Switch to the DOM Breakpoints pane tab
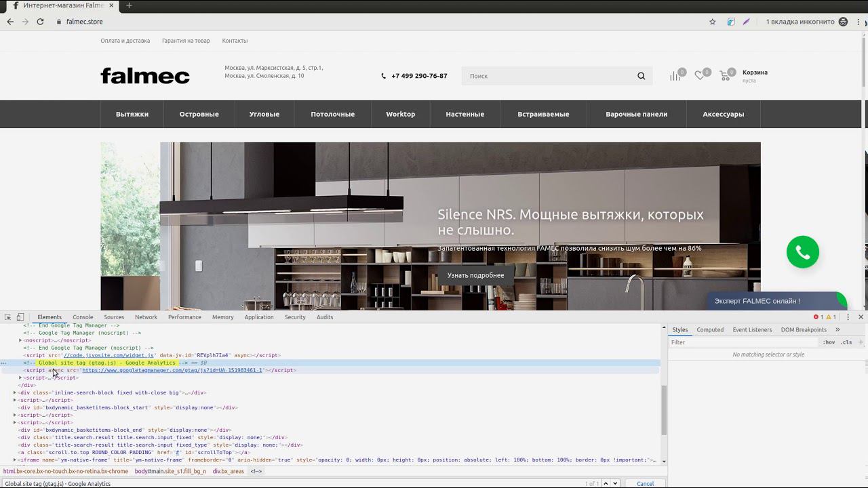Screen dimensions: 868x488 [x=804, y=330]
